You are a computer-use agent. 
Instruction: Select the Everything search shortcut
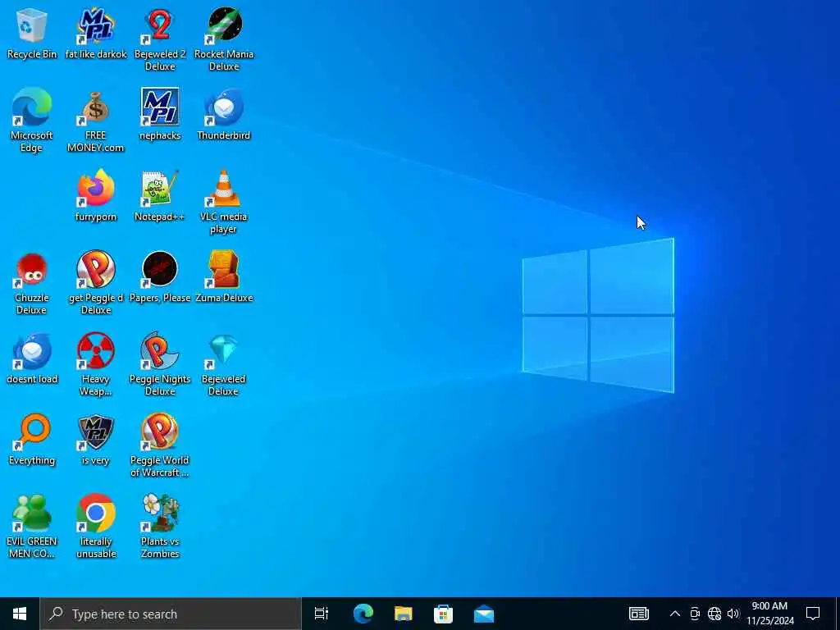[x=32, y=440]
